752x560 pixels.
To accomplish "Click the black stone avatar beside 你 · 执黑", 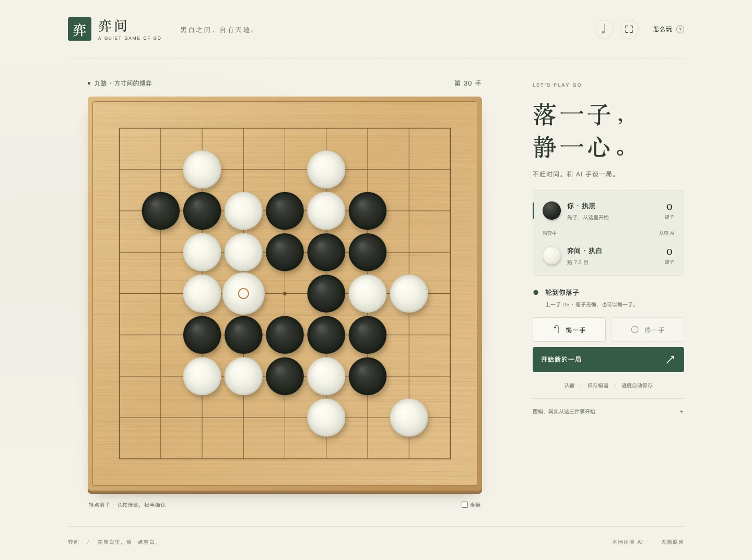I will coord(551,211).
